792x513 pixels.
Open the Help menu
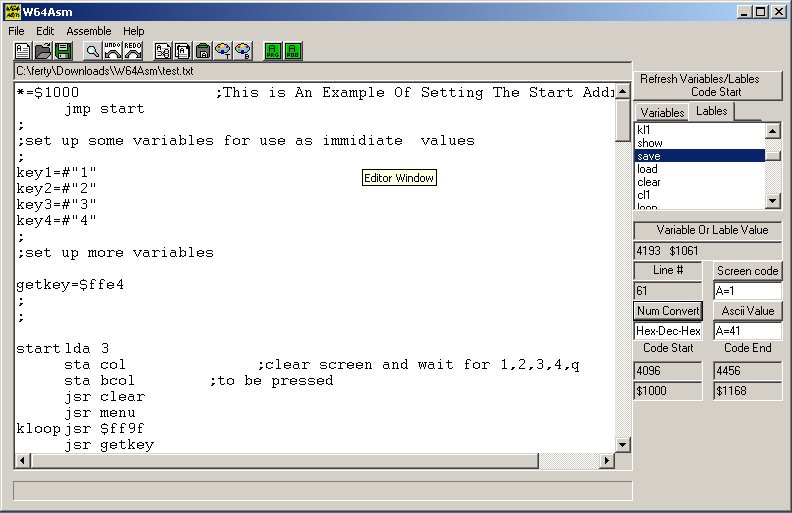[x=133, y=31]
